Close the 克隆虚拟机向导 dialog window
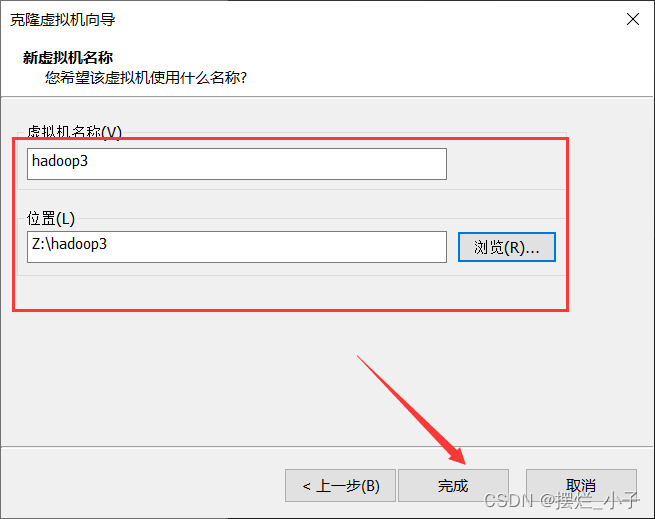The height and width of the screenshot is (519, 655). (x=633, y=19)
